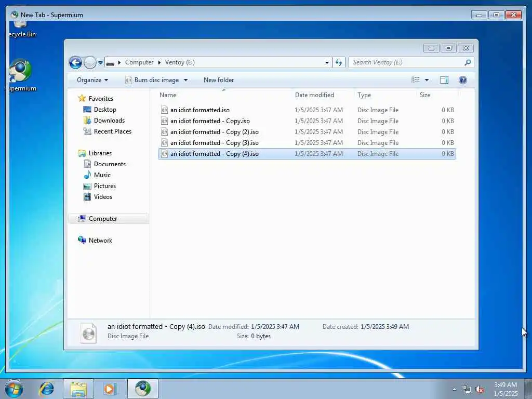This screenshot has width=532, height=399.
Task: Open the recent pages dropdown arrow
Action: [100, 63]
